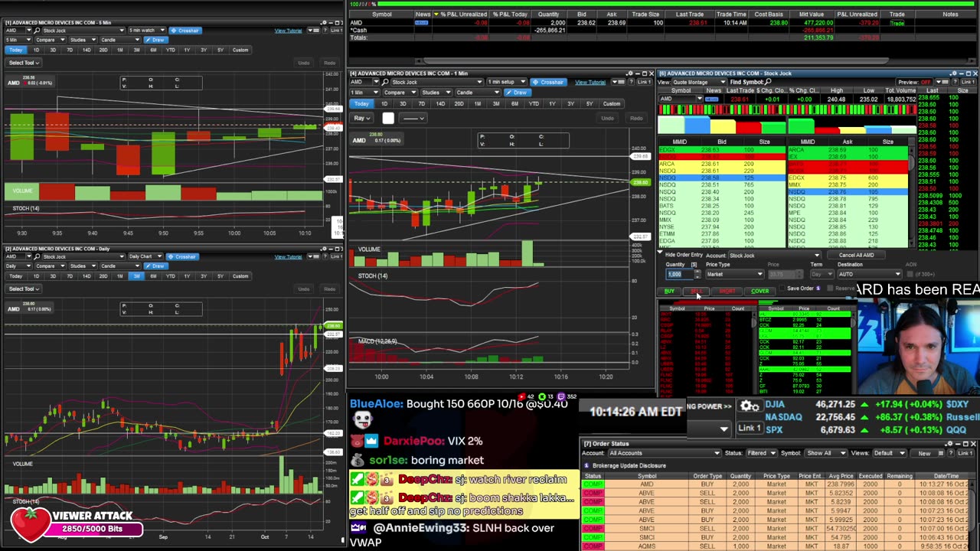Open Price Type Market dropdown
The image size is (980, 551).
pos(734,274)
